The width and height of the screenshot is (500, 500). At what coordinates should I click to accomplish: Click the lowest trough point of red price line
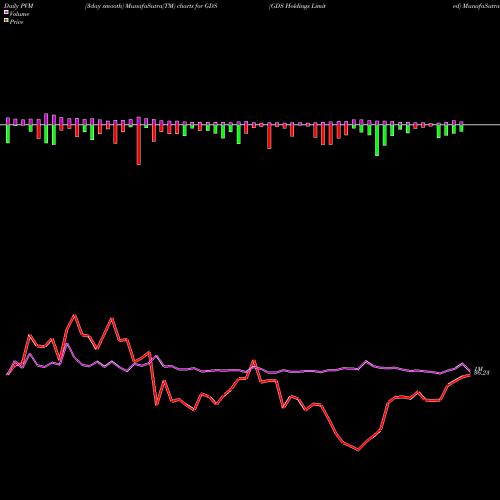(x=358, y=450)
